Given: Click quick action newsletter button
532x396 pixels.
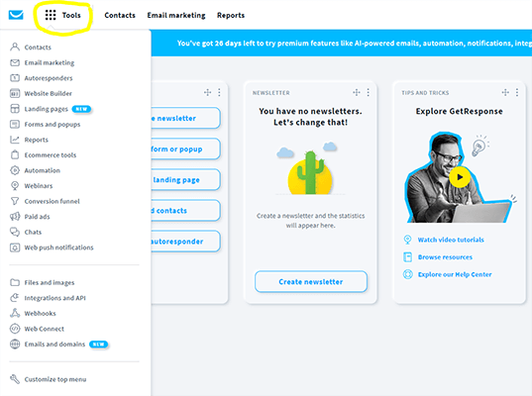Looking at the screenshot, I should (185, 118).
